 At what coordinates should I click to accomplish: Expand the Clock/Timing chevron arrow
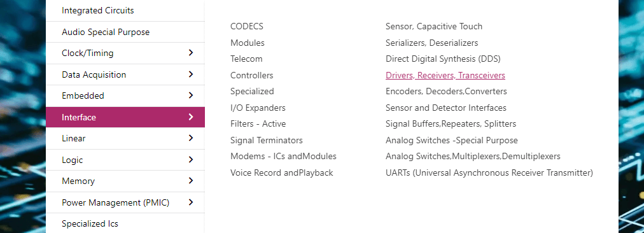[190, 53]
